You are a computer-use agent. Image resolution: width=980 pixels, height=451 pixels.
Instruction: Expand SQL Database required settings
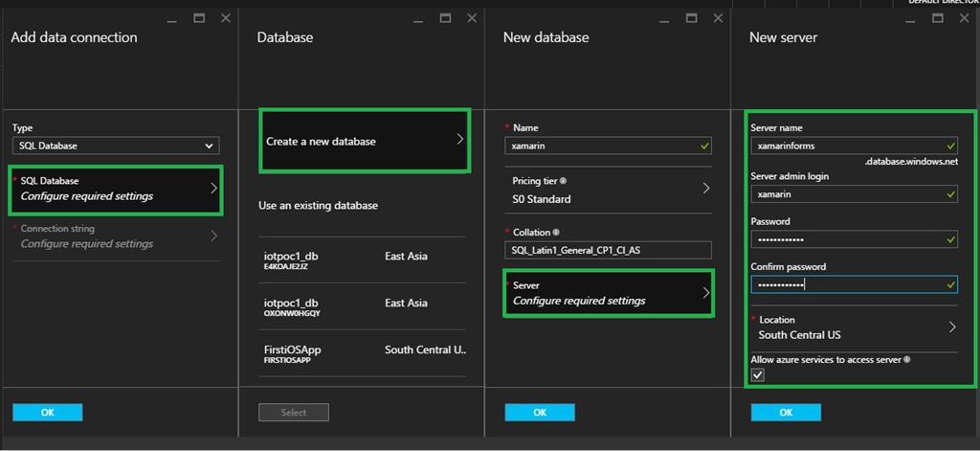(x=117, y=188)
